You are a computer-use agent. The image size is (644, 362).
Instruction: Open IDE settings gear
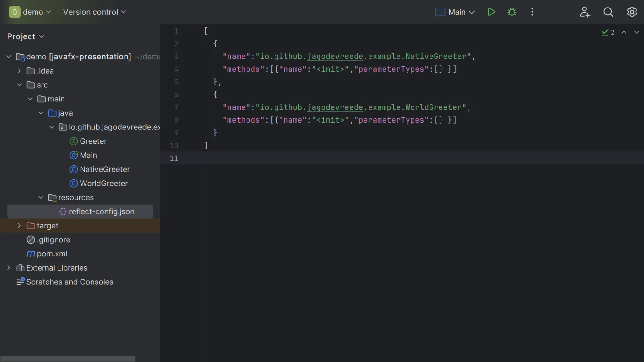(632, 12)
